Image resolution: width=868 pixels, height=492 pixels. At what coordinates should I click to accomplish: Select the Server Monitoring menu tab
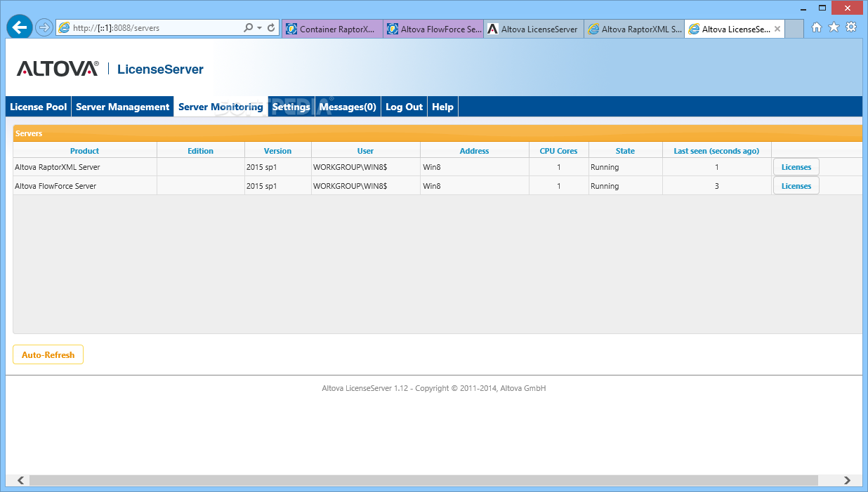[221, 107]
